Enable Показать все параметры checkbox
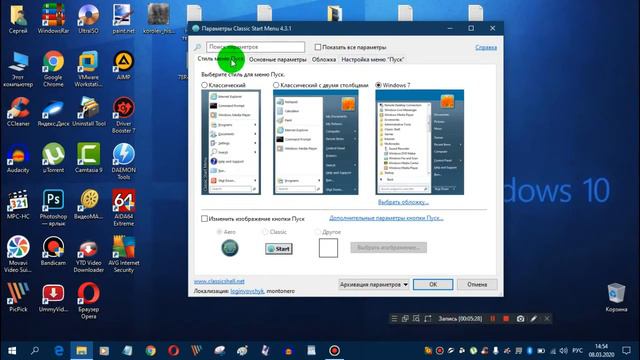Image resolution: width=640 pixels, height=360 pixels. point(318,47)
